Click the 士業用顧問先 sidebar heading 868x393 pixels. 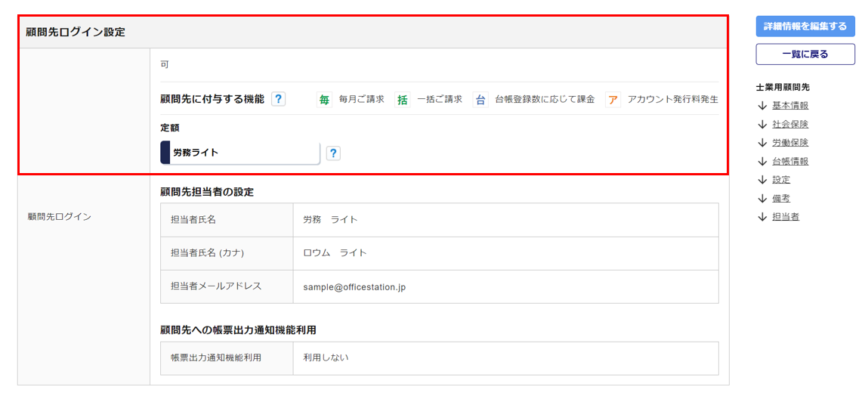point(783,87)
